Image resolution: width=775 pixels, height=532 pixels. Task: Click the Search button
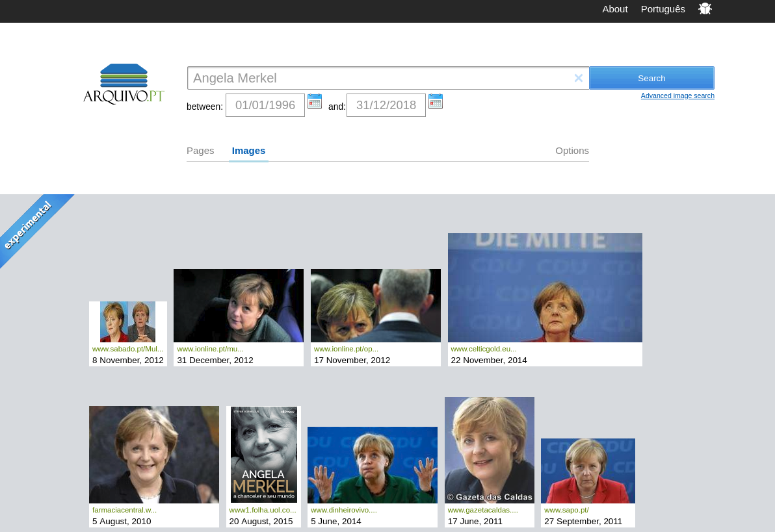[x=651, y=78]
